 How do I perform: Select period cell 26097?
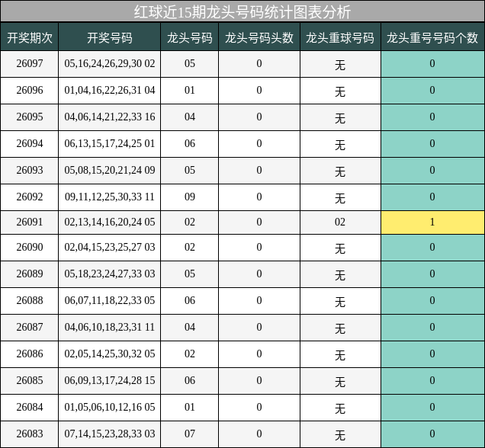(30, 64)
